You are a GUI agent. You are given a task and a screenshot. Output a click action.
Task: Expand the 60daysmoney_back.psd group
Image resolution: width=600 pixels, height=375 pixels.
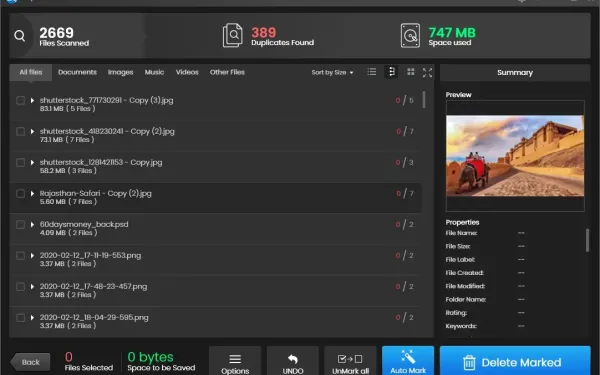(x=33, y=224)
